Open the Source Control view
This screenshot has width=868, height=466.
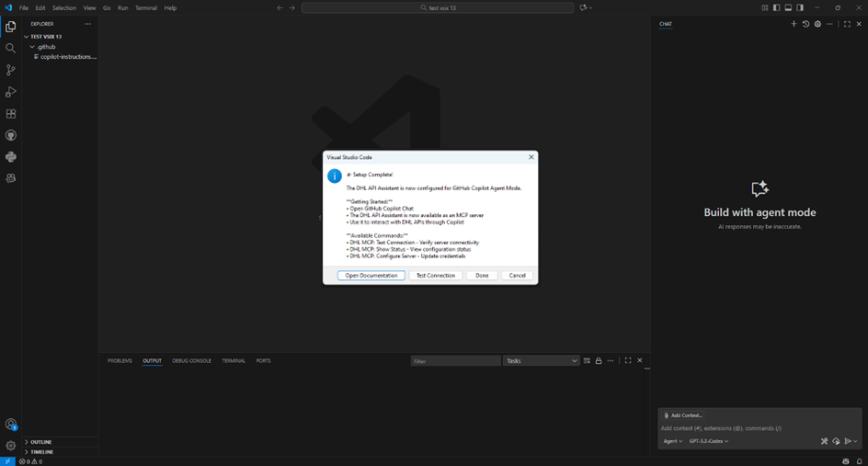(x=11, y=70)
